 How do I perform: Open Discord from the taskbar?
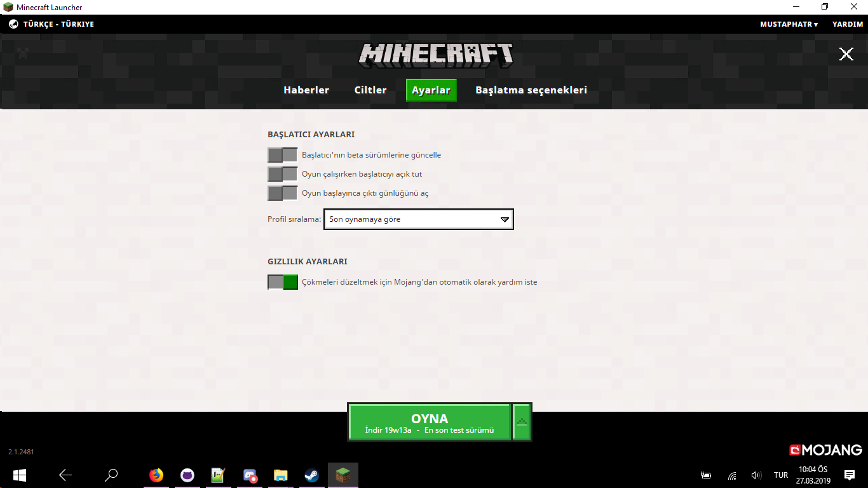tap(250, 475)
